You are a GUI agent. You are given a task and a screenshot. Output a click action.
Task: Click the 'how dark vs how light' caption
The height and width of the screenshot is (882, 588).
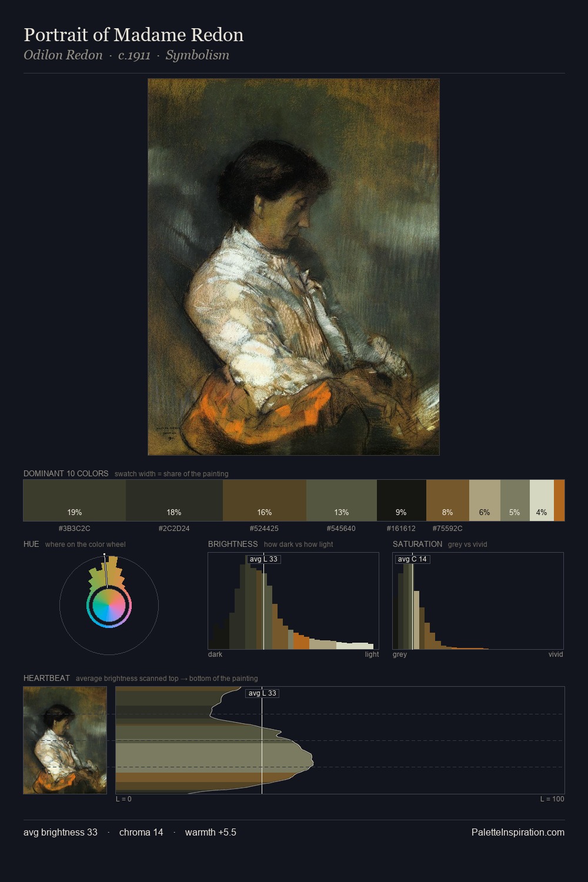click(x=298, y=544)
